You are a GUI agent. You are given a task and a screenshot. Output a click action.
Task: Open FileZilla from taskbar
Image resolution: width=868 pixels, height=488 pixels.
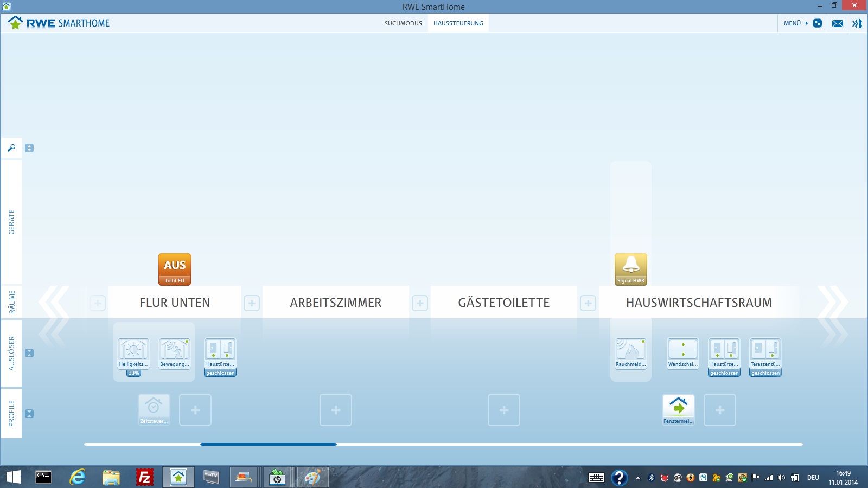coord(145,477)
